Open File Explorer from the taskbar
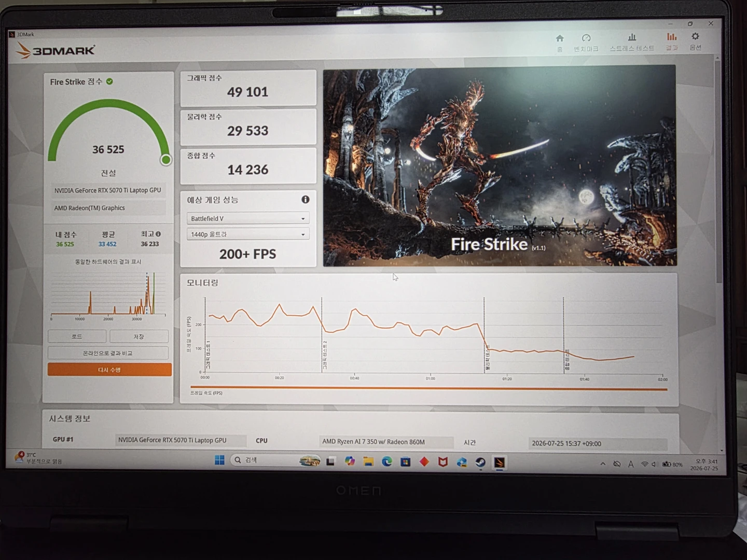Screen dimensions: 747x560 point(368,461)
